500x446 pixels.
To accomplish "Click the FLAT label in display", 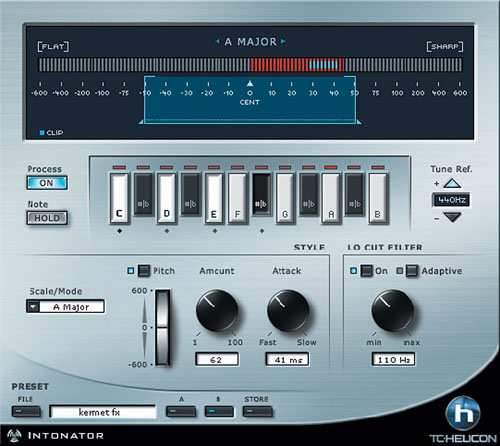I will [53, 46].
